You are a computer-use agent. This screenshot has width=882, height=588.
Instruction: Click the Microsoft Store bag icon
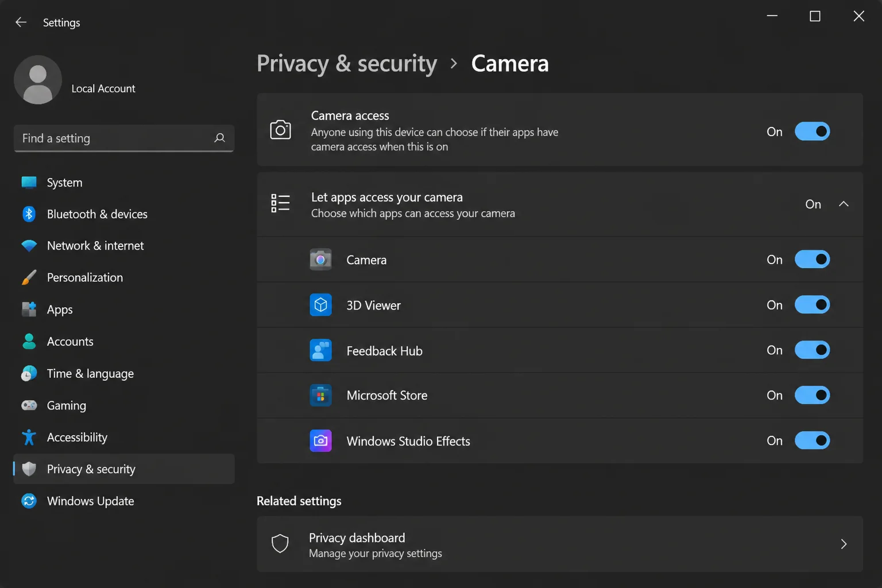click(321, 396)
